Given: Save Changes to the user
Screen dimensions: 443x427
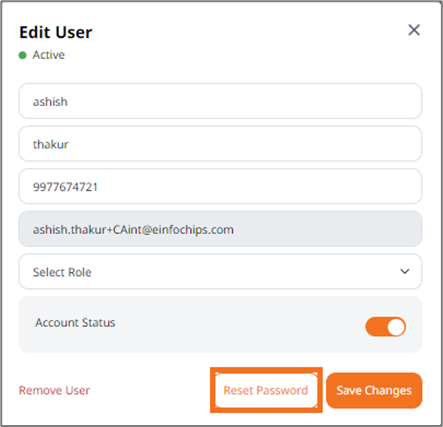Looking at the screenshot, I should 374,390.
